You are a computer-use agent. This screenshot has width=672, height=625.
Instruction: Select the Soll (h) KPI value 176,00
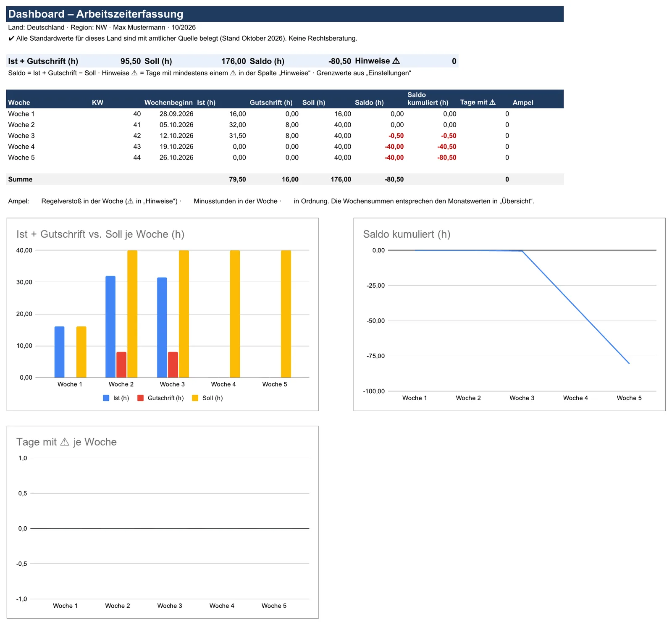point(234,61)
